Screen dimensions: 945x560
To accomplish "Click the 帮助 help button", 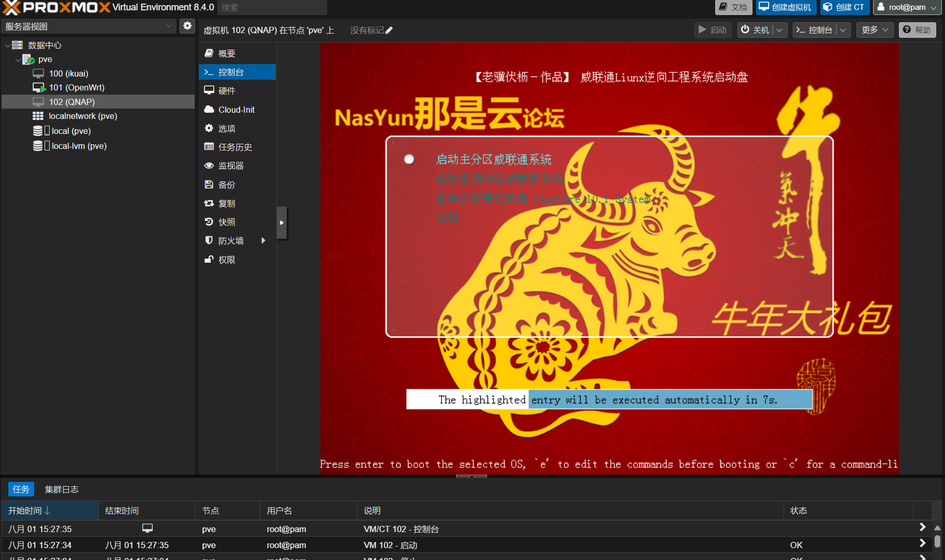I will click(x=917, y=30).
